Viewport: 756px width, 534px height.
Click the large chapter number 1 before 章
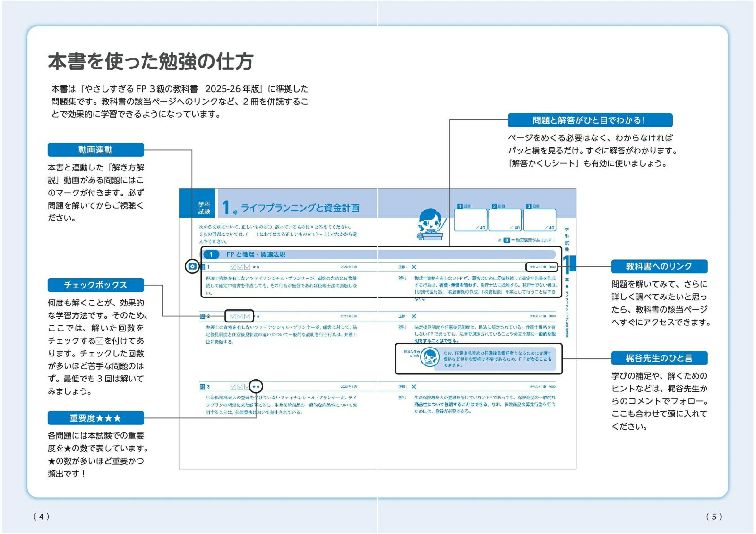pyautogui.click(x=226, y=207)
